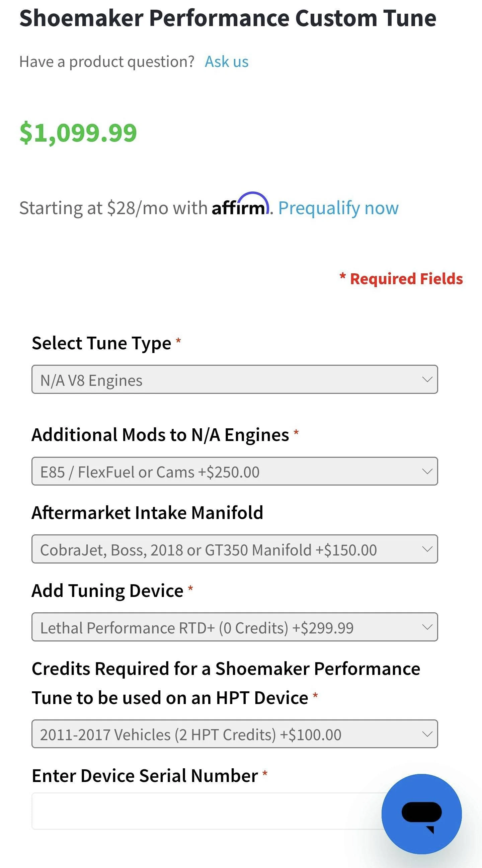Click the Required Fields notice
The width and height of the screenshot is (482, 868).
point(401,279)
